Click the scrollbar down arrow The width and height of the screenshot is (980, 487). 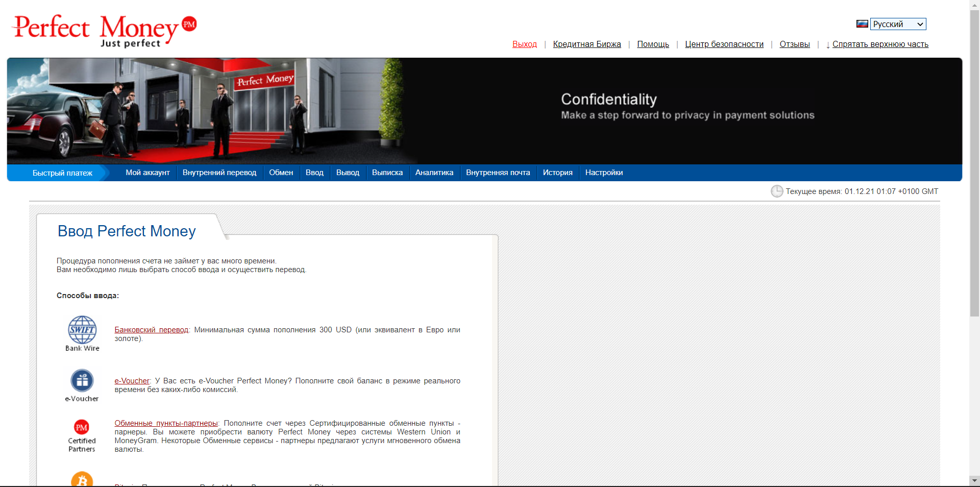click(974, 481)
